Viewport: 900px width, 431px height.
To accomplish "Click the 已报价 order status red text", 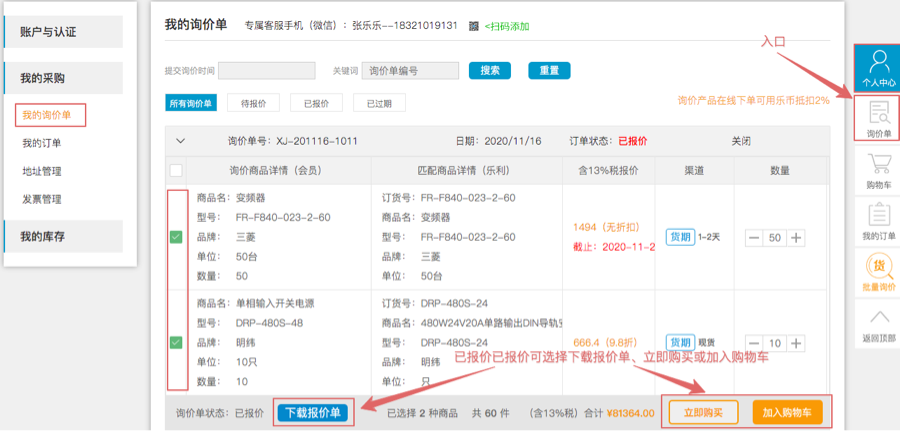I will click(x=633, y=141).
